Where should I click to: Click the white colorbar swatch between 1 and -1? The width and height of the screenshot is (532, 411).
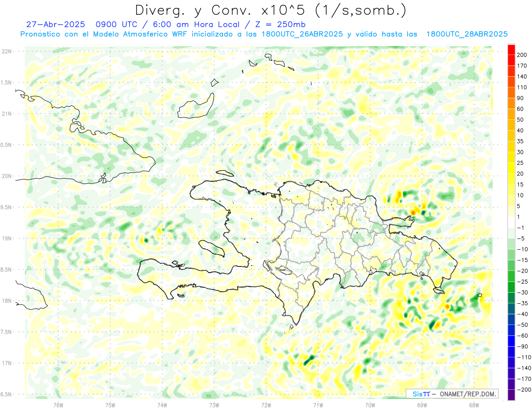(x=512, y=222)
